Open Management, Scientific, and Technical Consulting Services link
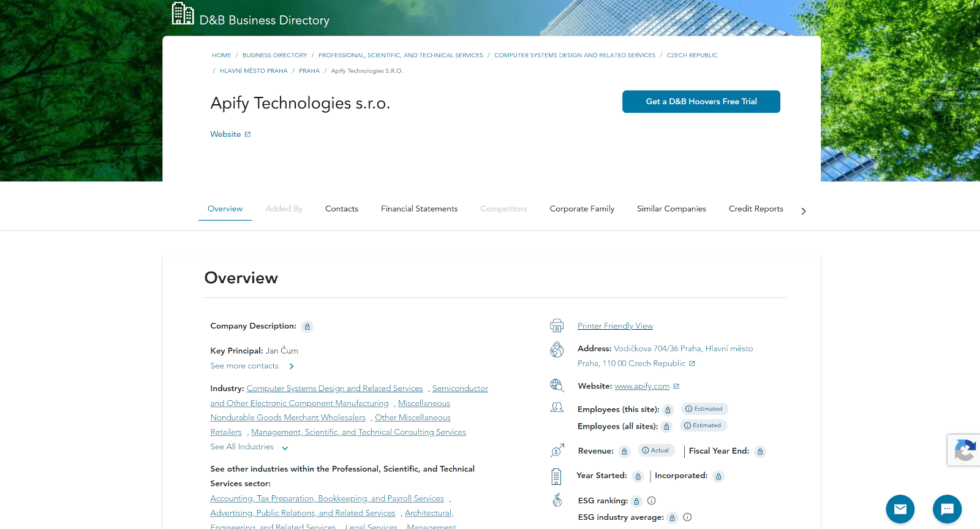 358,432
